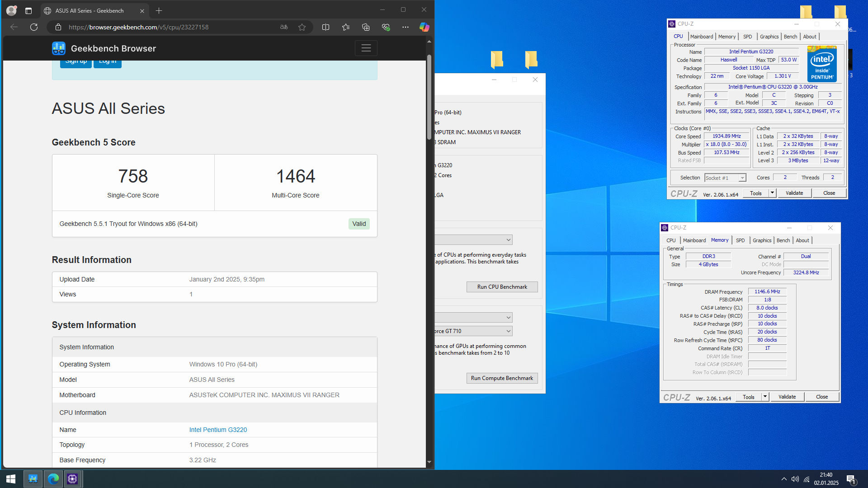Open Socket #1 selection dropdown in CPU-Z

coord(726,178)
